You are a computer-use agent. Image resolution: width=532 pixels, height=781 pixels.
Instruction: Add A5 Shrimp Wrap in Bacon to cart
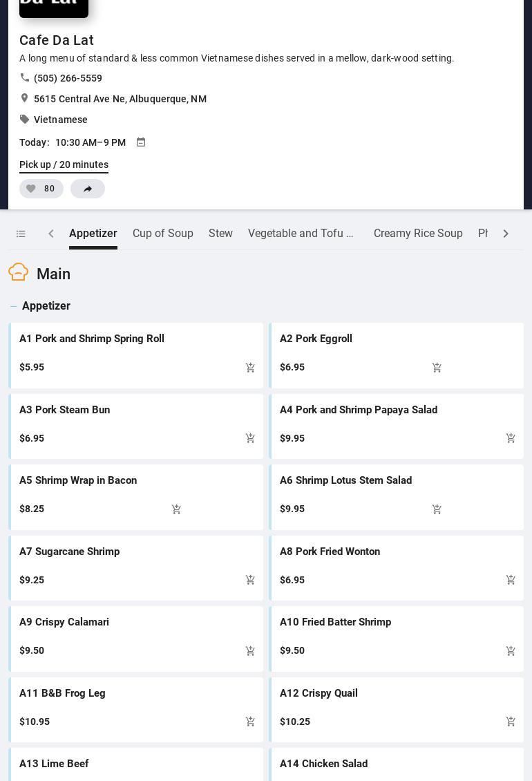coord(176,509)
